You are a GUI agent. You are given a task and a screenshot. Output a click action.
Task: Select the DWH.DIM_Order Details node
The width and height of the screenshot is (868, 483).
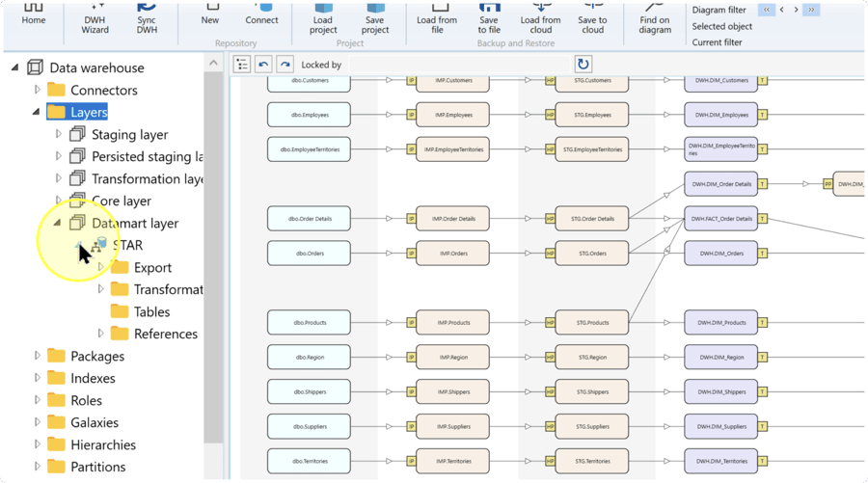(x=720, y=184)
